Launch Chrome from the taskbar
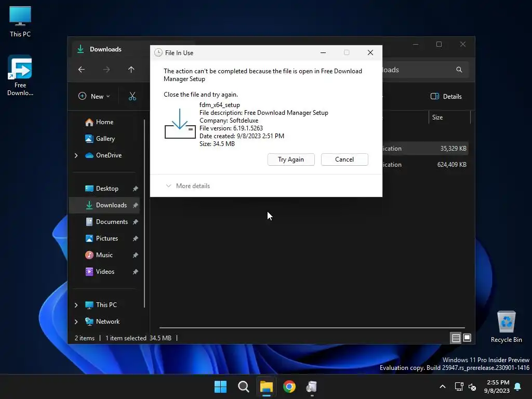532x399 pixels. 289,387
